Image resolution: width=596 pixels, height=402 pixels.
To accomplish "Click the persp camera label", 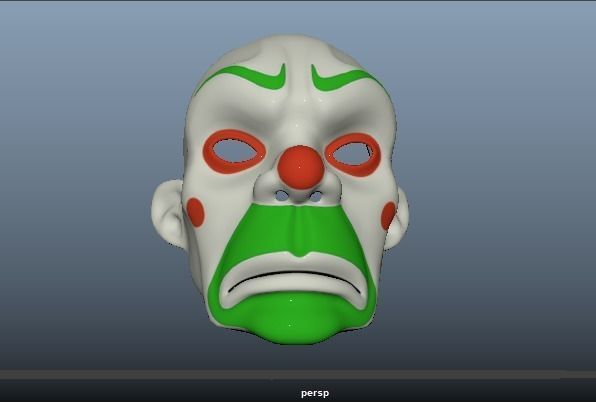I will (315, 393).
